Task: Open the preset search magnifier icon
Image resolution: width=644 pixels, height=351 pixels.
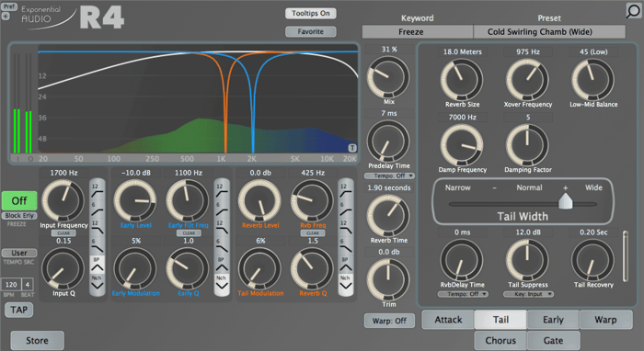Action: point(633,11)
